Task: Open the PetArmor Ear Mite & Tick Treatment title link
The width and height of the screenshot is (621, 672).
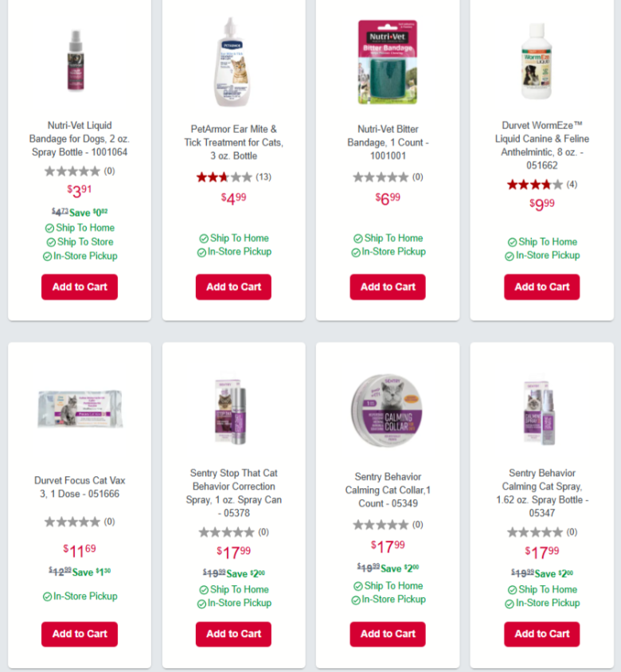Action: (233, 143)
